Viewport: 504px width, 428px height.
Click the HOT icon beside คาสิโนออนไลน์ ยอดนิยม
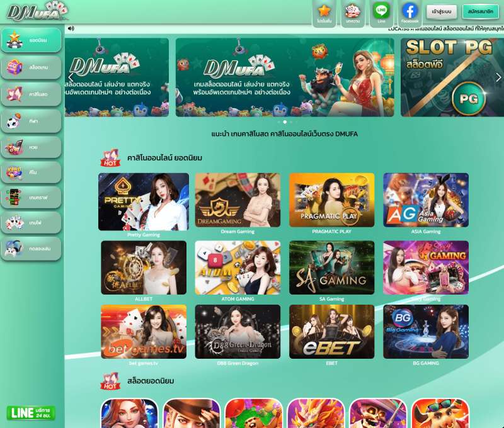110,157
